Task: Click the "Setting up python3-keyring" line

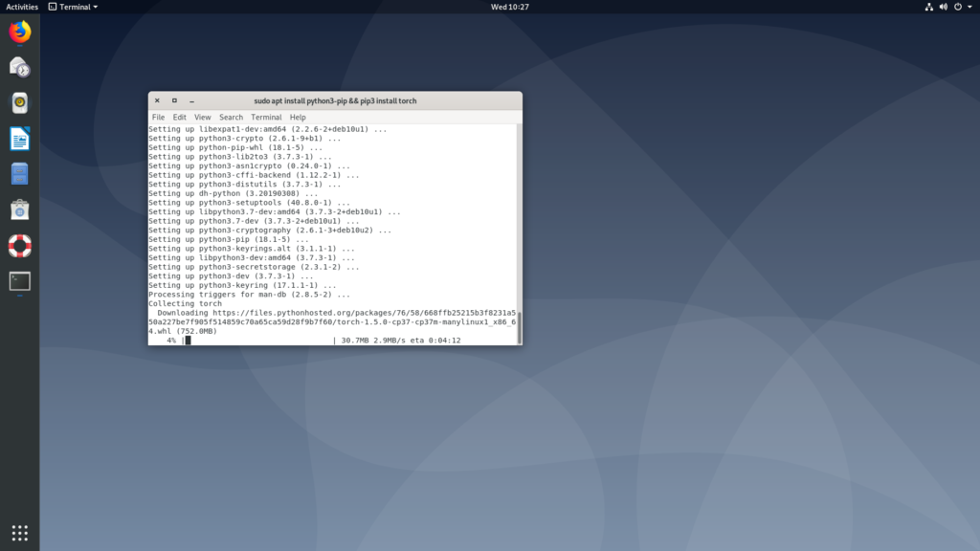Action: (242, 285)
